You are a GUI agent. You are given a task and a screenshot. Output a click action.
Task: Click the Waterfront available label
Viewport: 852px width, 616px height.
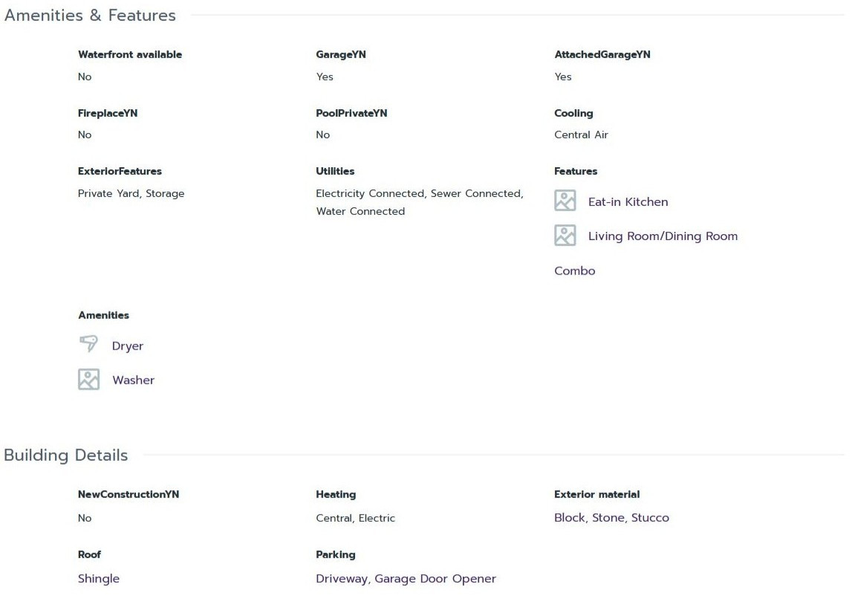click(130, 55)
